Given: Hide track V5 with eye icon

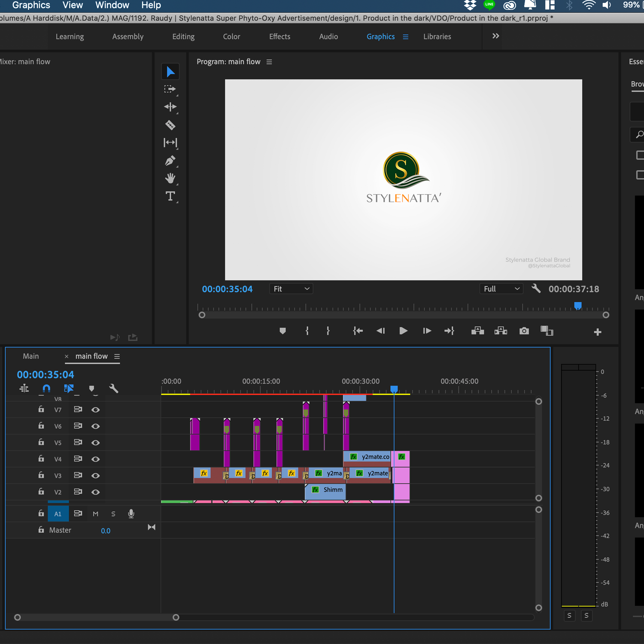Looking at the screenshot, I should pos(96,443).
